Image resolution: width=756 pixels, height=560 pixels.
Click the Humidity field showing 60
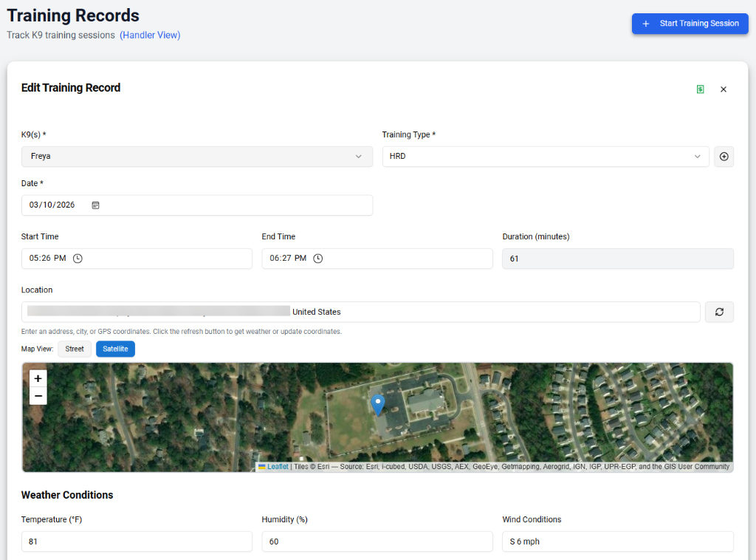377,542
